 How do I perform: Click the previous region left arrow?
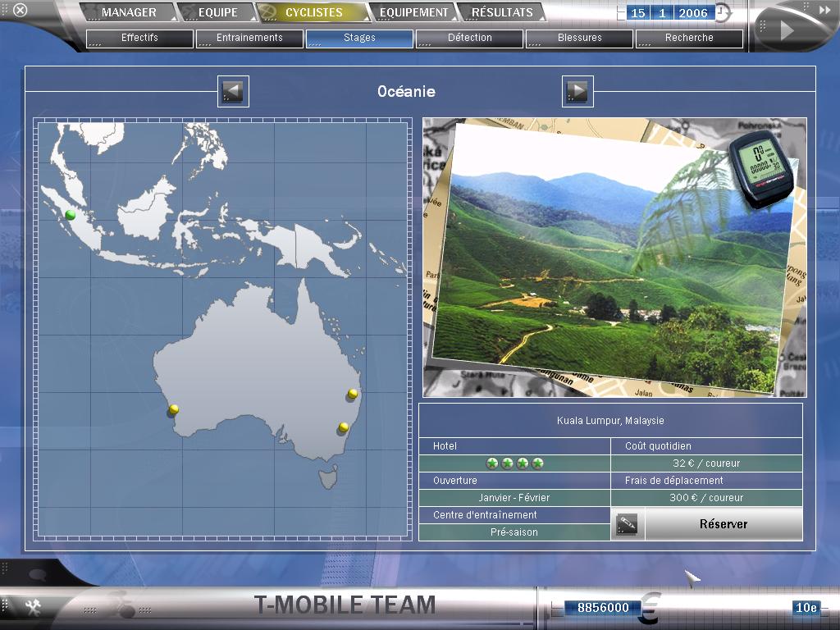click(233, 91)
